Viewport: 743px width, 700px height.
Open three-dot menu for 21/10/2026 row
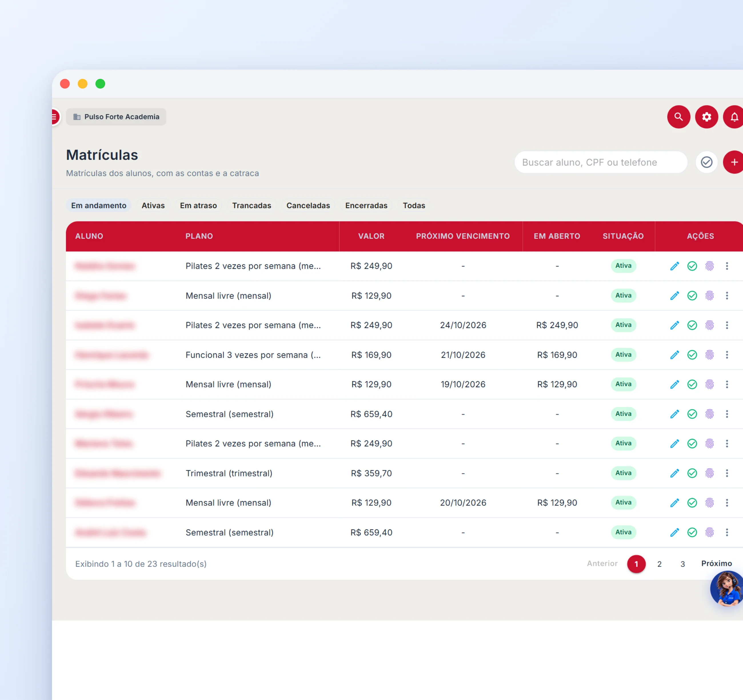[x=726, y=355]
